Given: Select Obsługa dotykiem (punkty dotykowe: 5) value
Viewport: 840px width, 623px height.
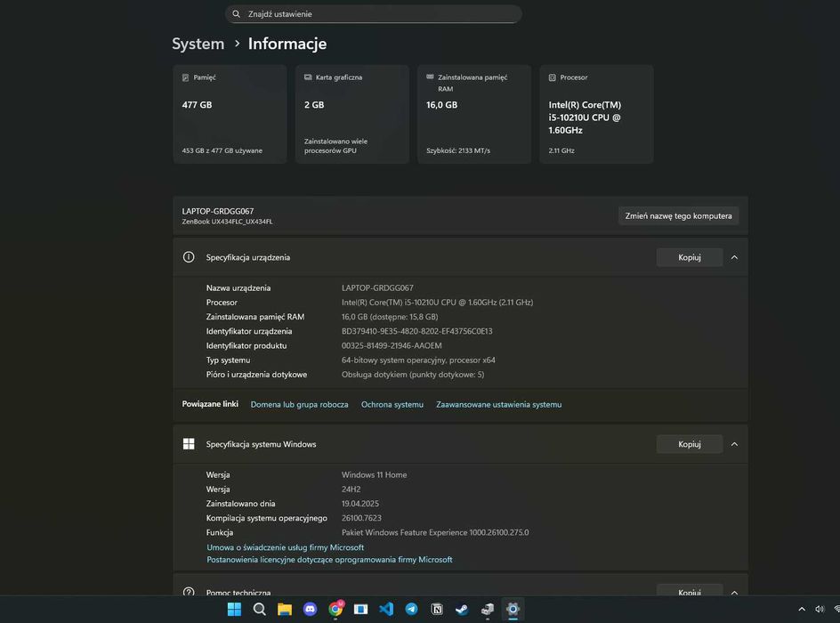Looking at the screenshot, I should 413,375.
